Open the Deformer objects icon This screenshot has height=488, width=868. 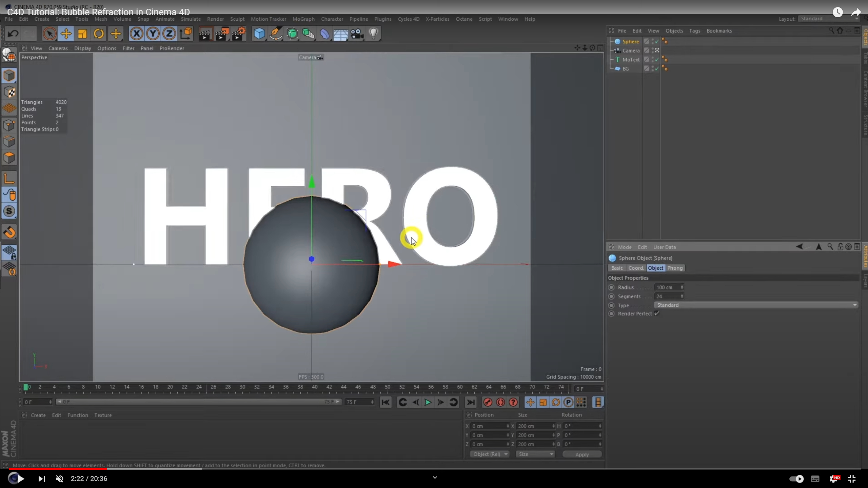(324, 34)
